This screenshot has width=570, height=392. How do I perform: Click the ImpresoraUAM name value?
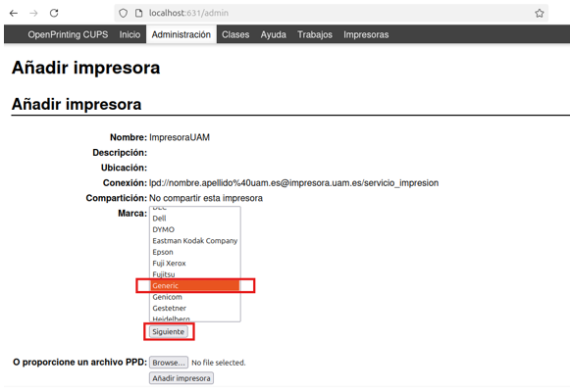click(180, 137)
